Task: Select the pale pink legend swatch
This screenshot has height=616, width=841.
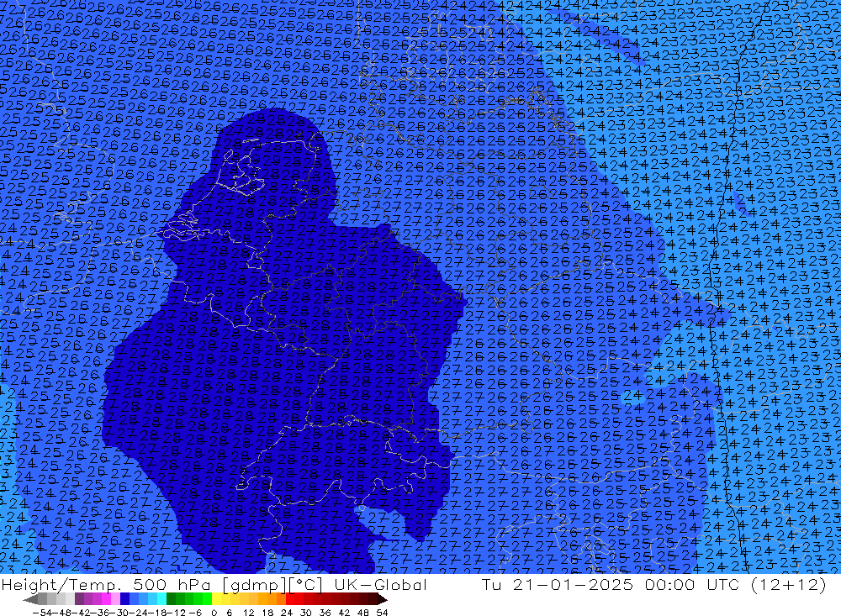Action: click(115, 599)
